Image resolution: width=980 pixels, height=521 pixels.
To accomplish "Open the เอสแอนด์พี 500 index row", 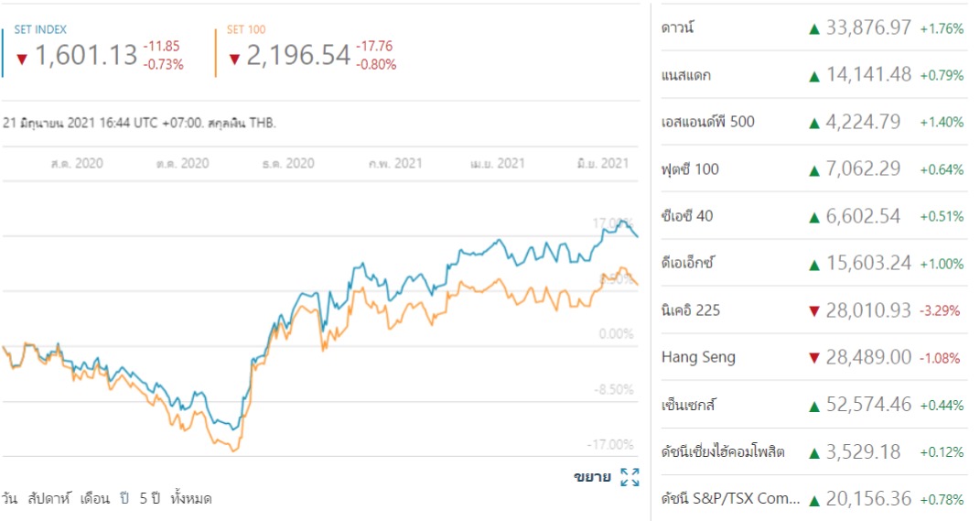I will (x=707, y=122).
